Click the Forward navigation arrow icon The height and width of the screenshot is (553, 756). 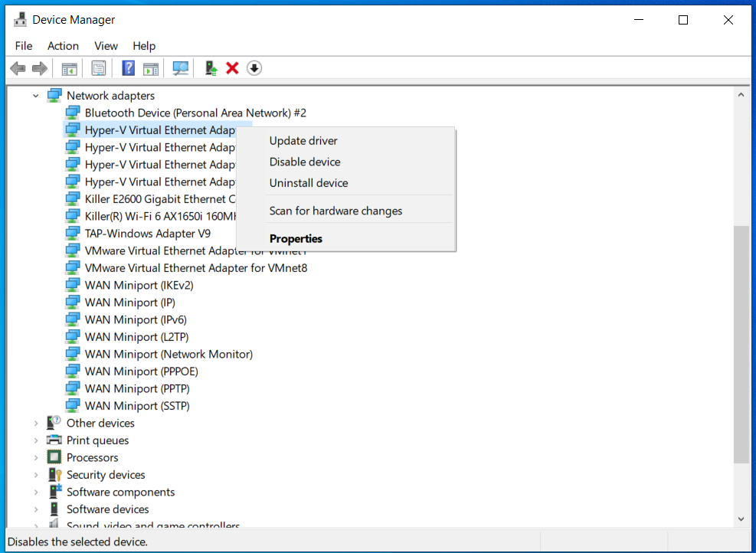pyautogui.click(x=40, y=68)
